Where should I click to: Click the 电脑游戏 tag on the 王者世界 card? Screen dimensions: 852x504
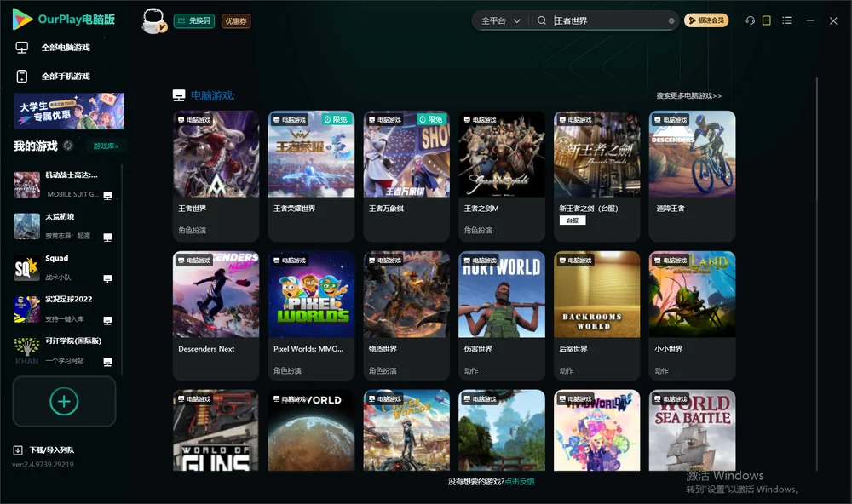click(194, 120)
